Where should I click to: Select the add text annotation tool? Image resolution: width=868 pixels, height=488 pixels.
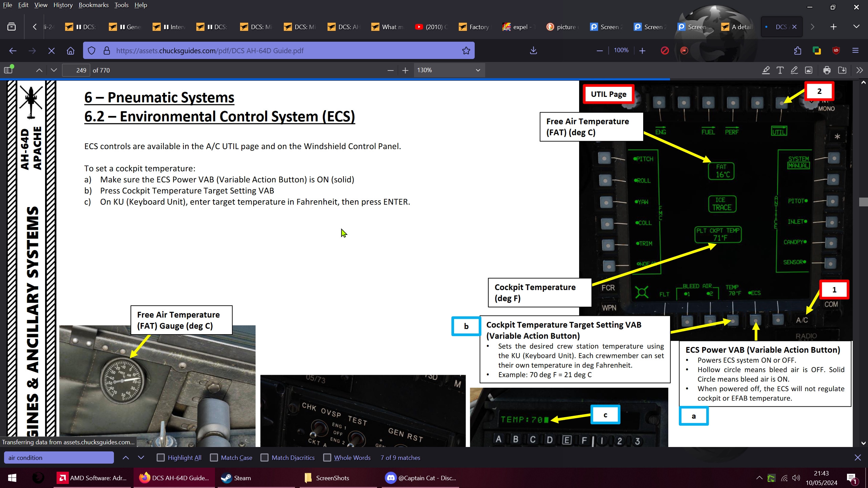point(780,70)
